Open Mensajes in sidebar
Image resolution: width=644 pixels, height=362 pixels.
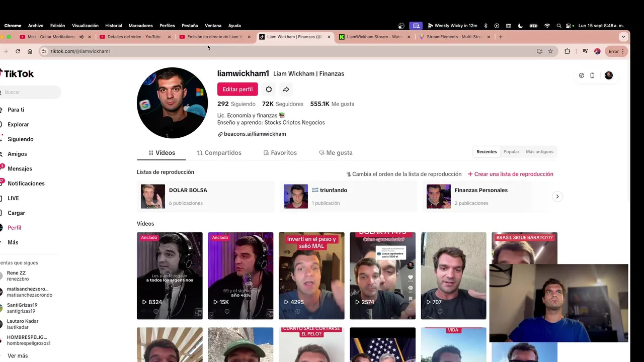[20, 169]
